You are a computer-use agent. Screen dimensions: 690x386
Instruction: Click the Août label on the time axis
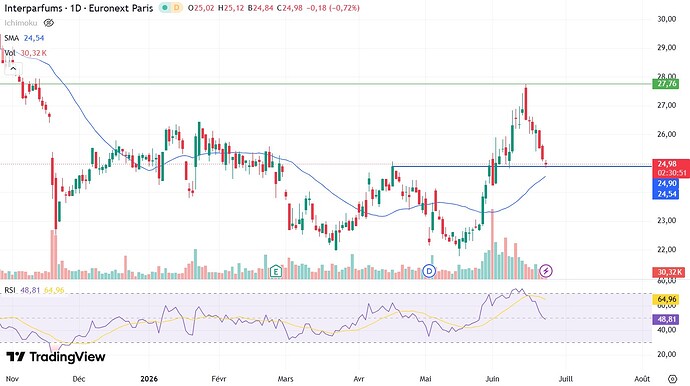click(642, 379)
